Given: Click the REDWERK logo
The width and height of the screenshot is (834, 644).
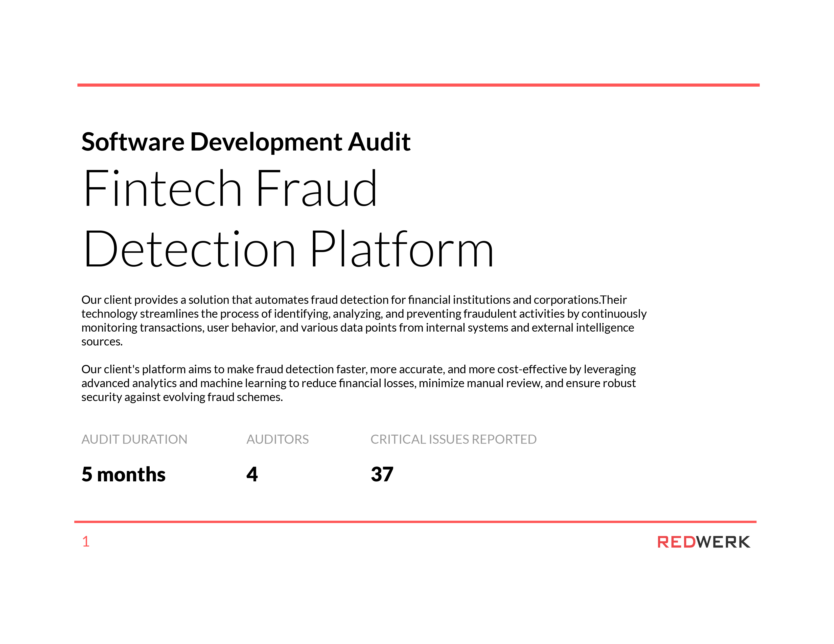Looking at the screenshot, I should (704, 542).
